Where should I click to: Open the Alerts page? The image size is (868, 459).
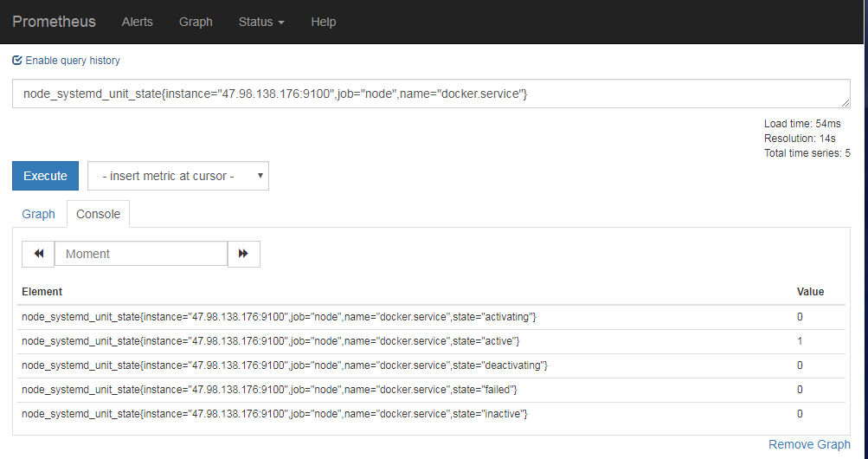click(x=138, y=22)
